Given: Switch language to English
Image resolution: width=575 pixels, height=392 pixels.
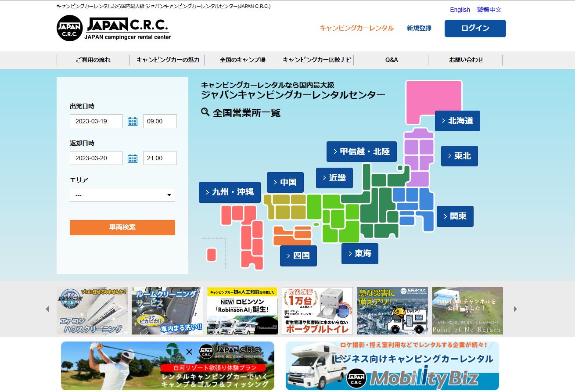Looking at the screenshot, I should click(460, 10).
